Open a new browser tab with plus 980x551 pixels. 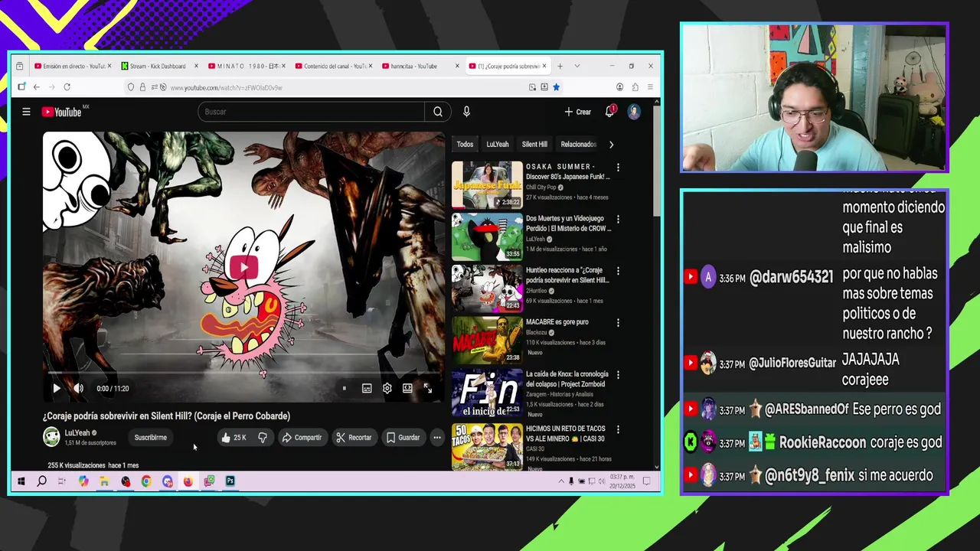[x=560, y=67]
